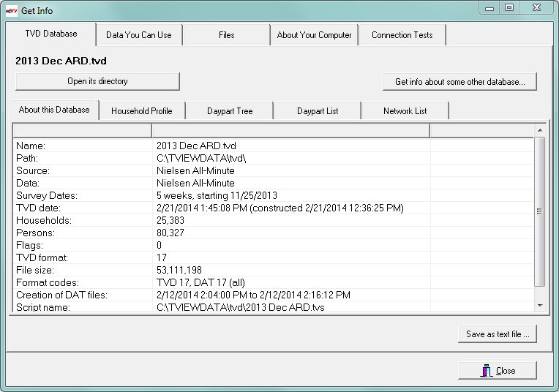Select the TVD date: row label

(39, 208)
